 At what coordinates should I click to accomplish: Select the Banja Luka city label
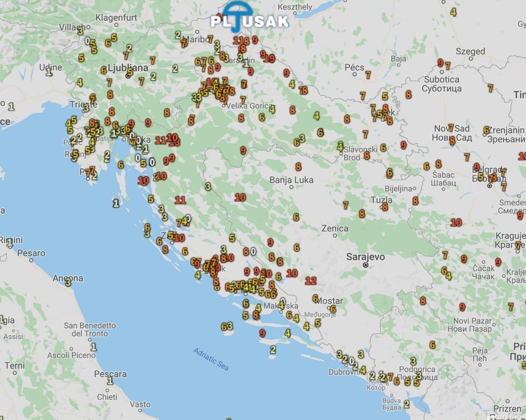[291, 180]
